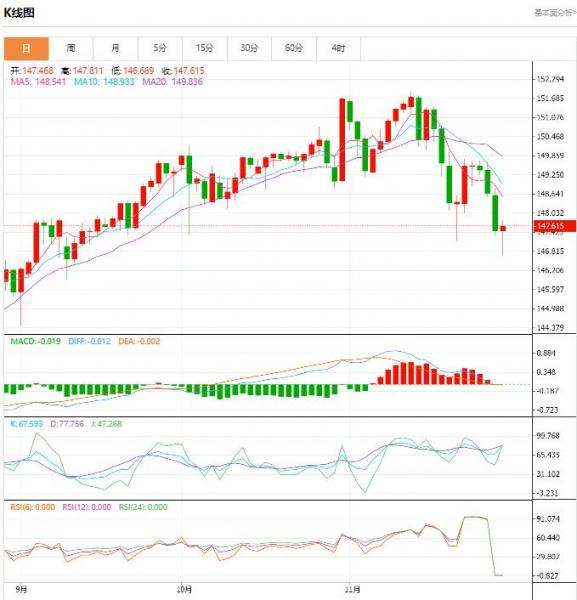Select the daily 日 chart tab

pos(26,49)
